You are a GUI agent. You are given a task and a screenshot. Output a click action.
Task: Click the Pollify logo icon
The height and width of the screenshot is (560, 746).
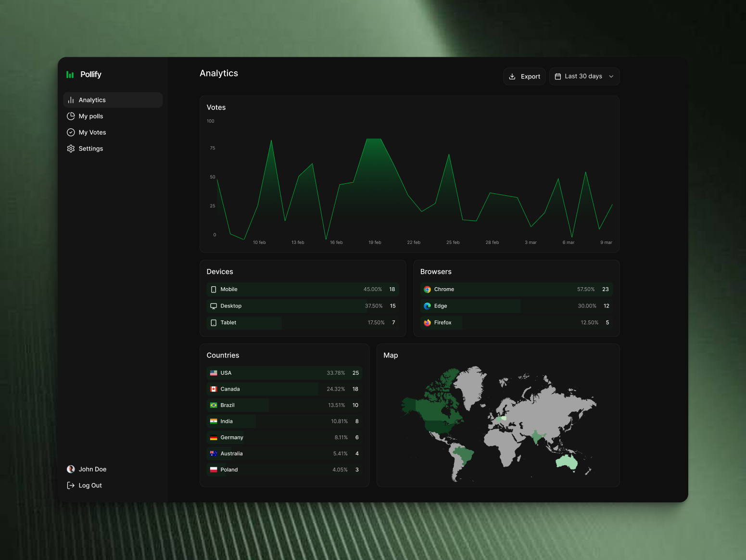(70, 75)
